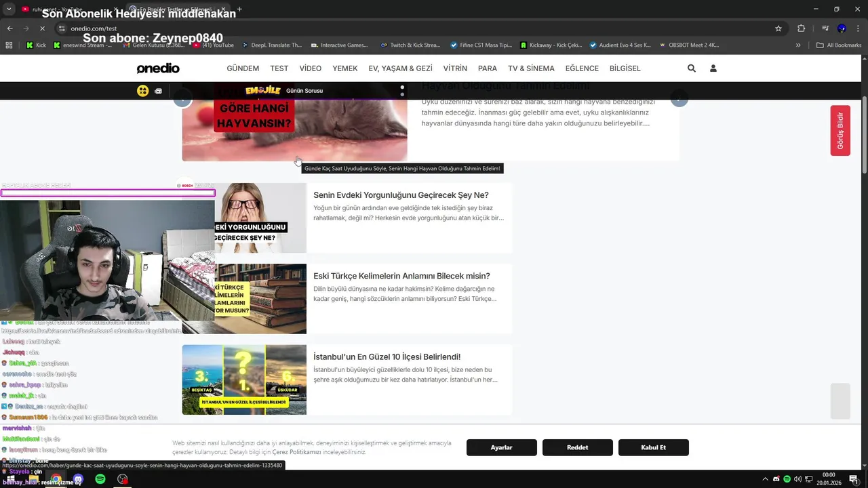
Task: Open the GÜNDEM menu
Action: pos(243,68)
